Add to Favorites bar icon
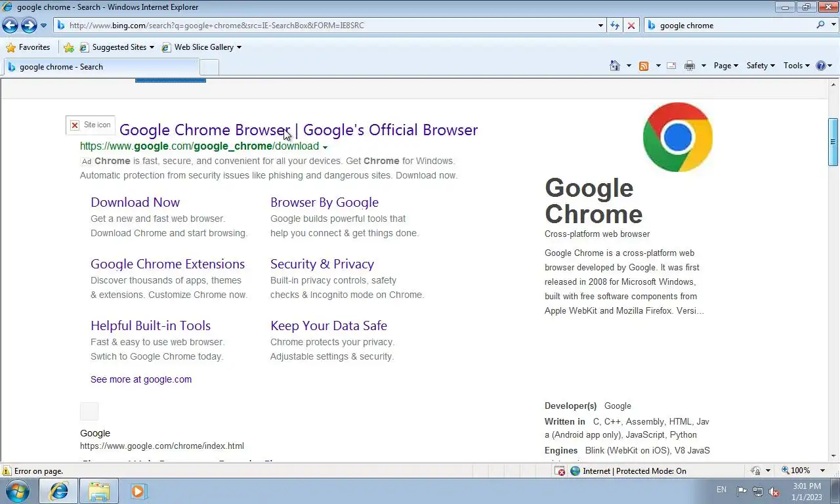This screenshot has width=840, height=504. pyautogui.click(x=69, y=47)
